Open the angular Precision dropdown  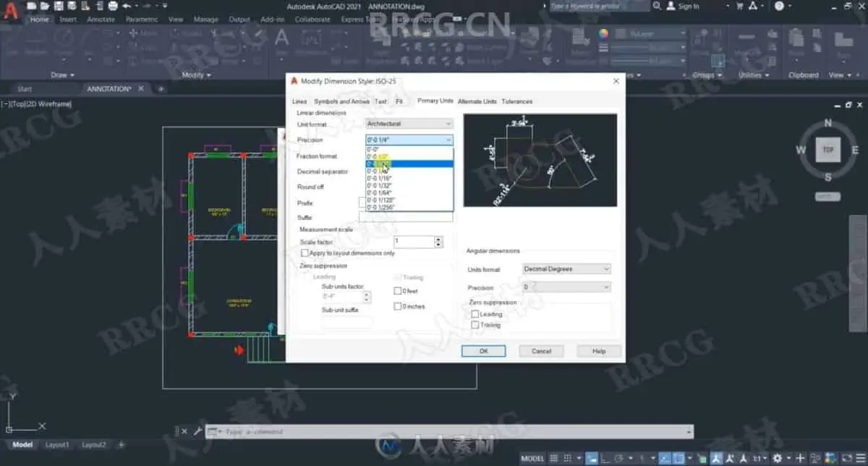click(x=566, y=287)
